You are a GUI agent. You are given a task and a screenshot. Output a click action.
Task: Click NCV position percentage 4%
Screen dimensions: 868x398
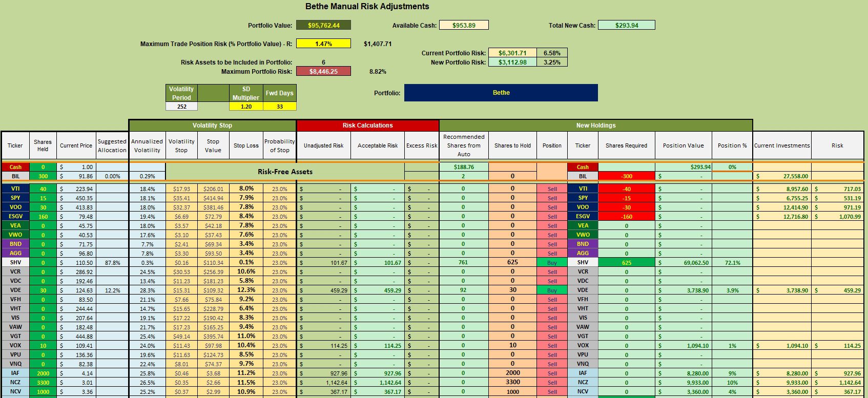click(x=732, y=392)
